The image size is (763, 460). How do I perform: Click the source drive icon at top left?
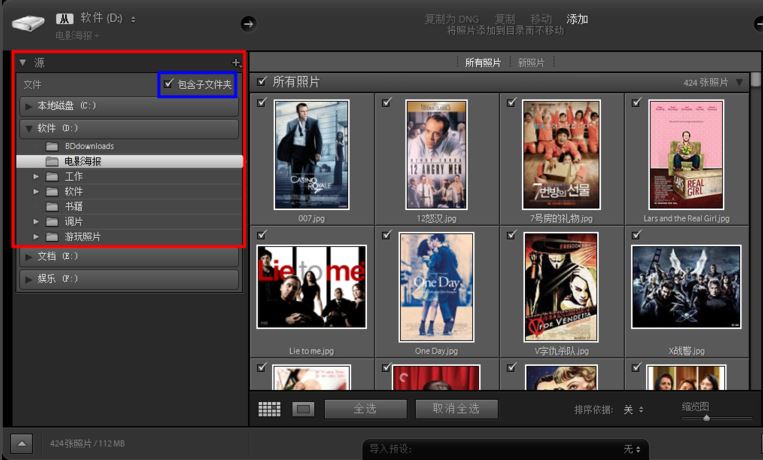coord(28,22)
